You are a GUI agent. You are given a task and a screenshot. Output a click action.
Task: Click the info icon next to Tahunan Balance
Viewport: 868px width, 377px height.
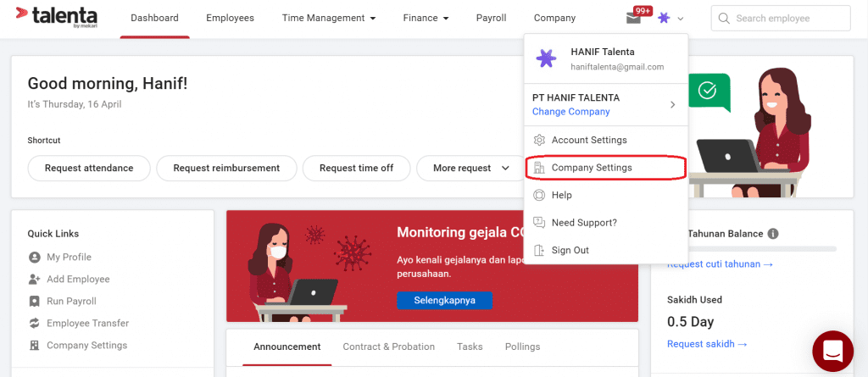point(773,234)
